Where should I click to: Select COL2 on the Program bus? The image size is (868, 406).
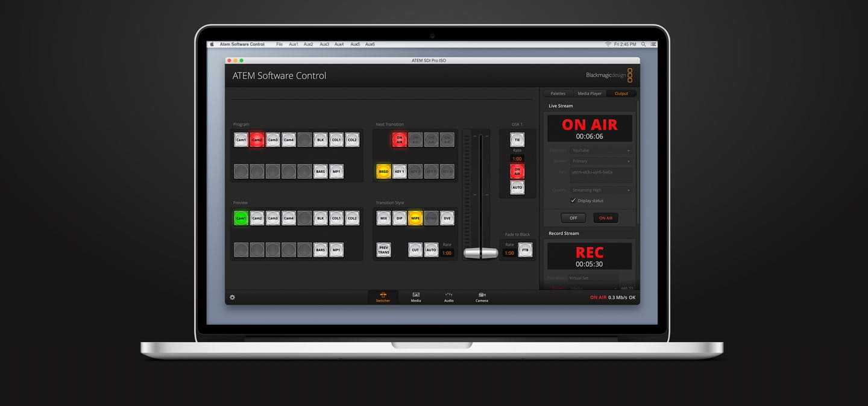tap(352, 140)
